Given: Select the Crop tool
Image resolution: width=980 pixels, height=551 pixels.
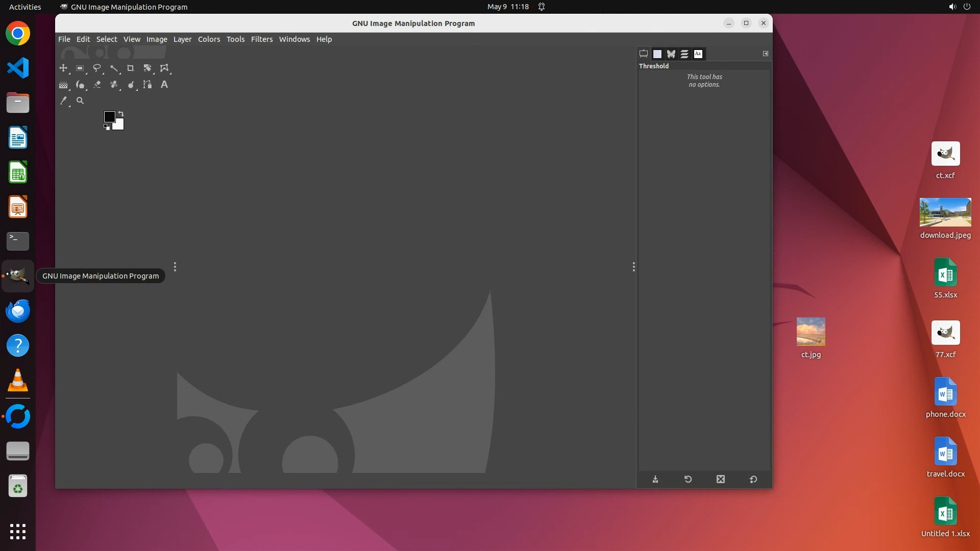Looking at the screenshot, I should point(130,68).
